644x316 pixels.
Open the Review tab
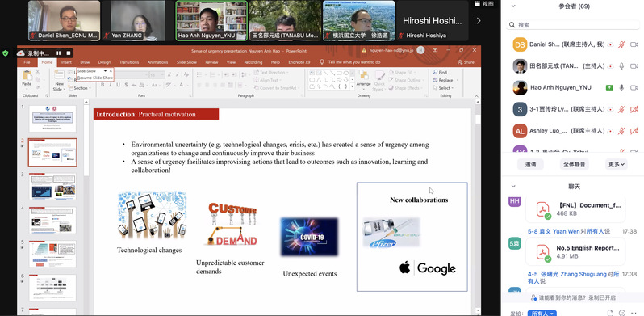coord(211,62)
